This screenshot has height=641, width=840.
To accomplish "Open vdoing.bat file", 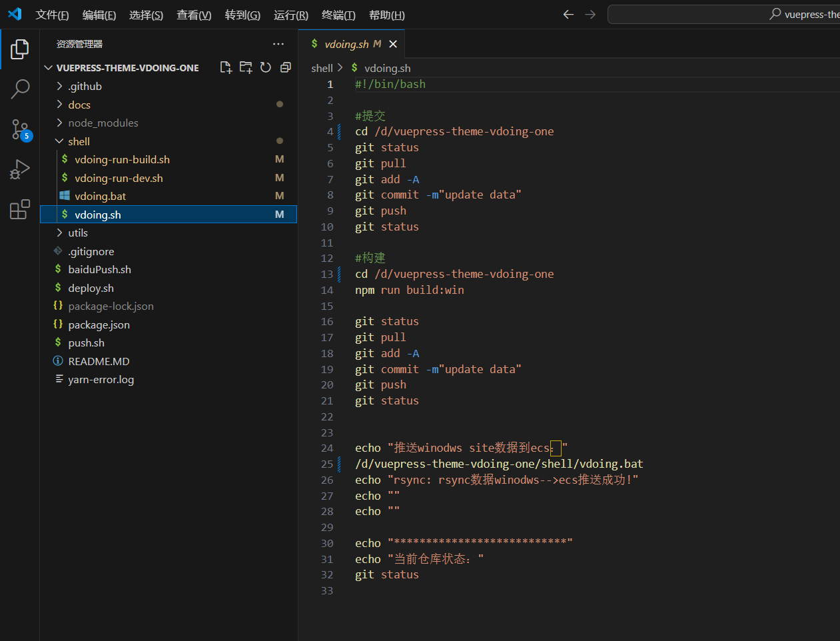I will coord(169,196).
